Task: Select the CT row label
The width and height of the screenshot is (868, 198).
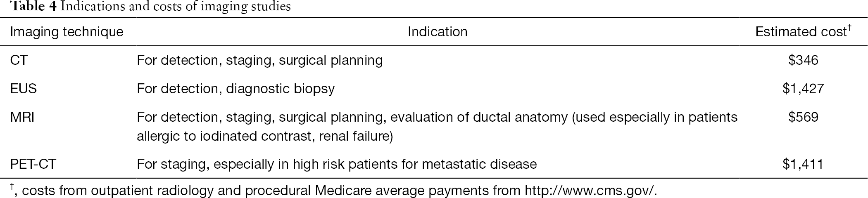Action: coord(19,60)
